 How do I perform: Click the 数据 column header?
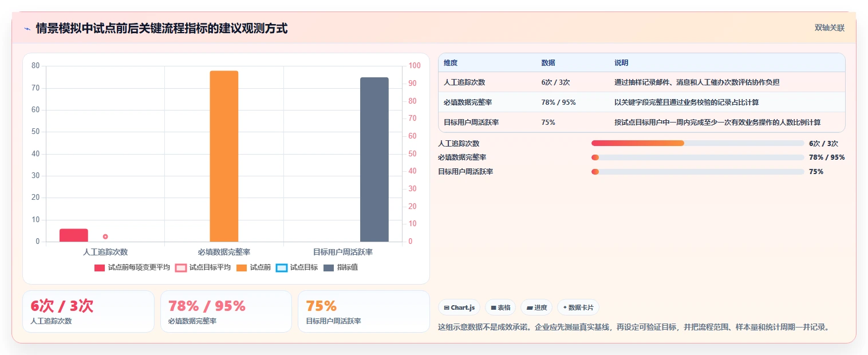click(x=548, y=63)
